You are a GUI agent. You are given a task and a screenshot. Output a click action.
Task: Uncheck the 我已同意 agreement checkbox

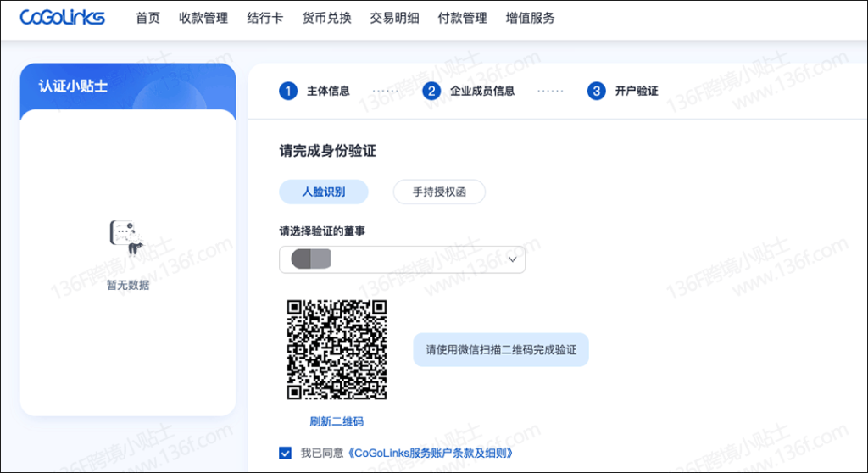285,453
